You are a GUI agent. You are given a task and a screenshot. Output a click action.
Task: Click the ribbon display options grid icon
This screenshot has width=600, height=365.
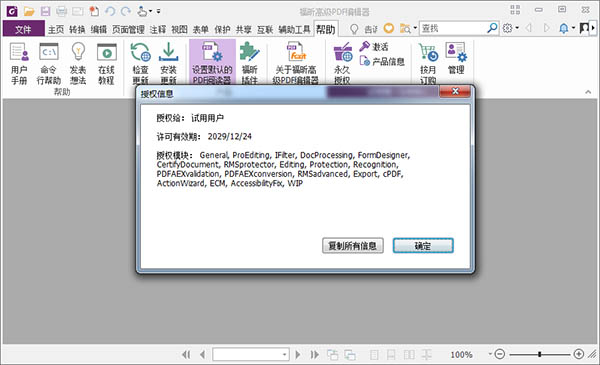coord(515,10)
